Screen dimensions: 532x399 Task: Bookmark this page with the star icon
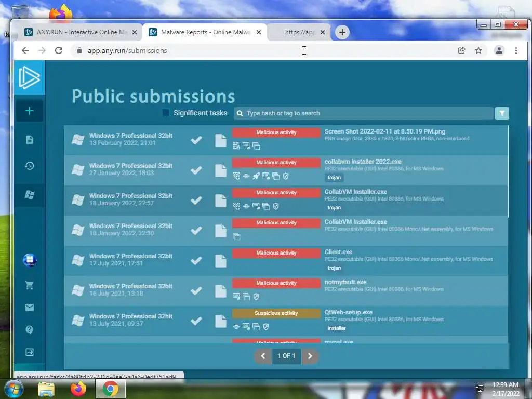click(x=478, y=50)
